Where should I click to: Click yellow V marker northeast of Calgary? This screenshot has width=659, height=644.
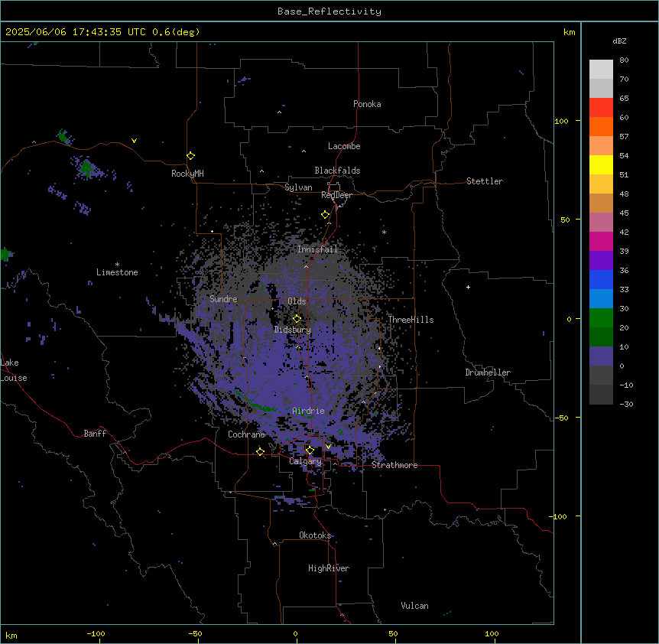pos(328,447)
